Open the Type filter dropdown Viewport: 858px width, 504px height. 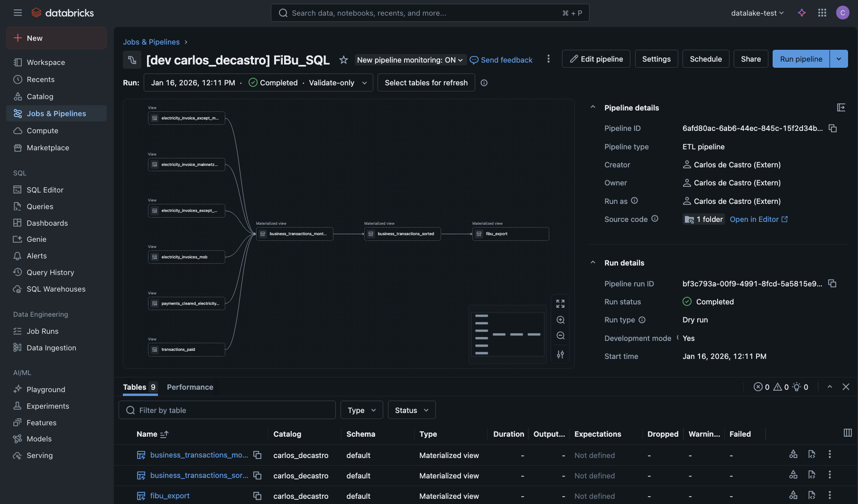[361, 410]
